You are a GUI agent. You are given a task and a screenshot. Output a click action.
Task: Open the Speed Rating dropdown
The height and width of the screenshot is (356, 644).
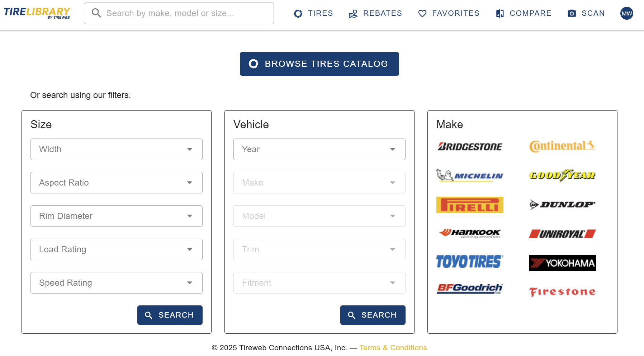(x=117, y=283)
